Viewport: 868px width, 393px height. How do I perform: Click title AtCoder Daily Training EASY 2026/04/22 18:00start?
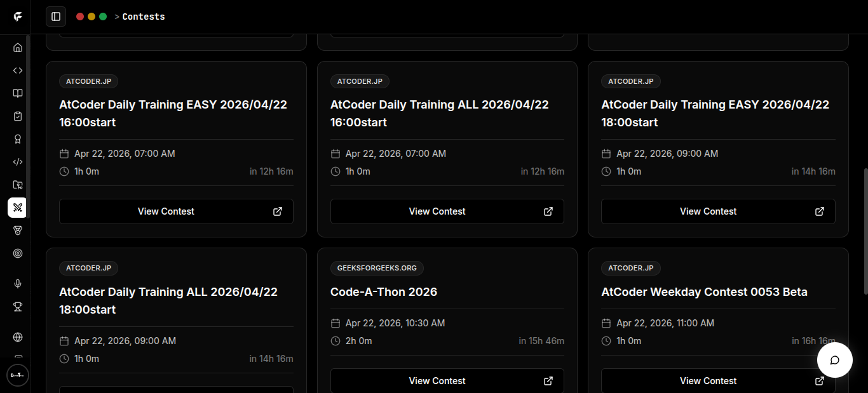point(715,113)
